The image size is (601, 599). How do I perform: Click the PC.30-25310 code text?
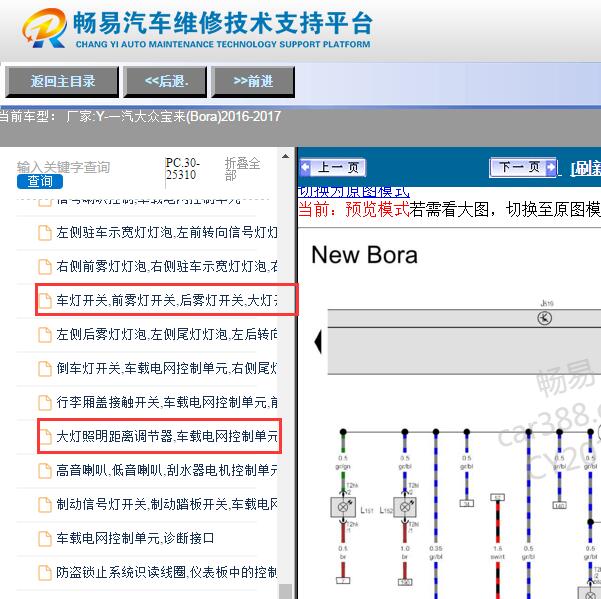(182, 169)
